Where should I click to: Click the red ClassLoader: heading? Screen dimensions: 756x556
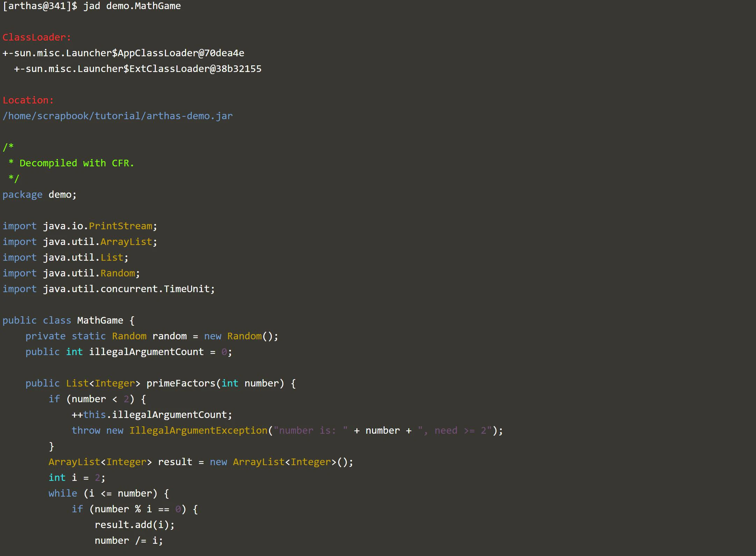(37, 37)
